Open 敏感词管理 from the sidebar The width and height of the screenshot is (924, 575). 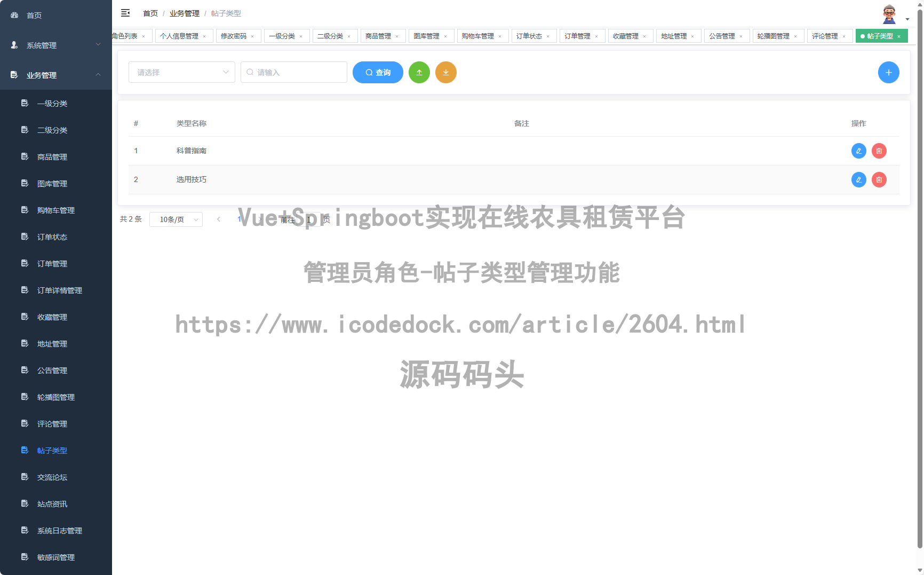(x=55, y=557)
